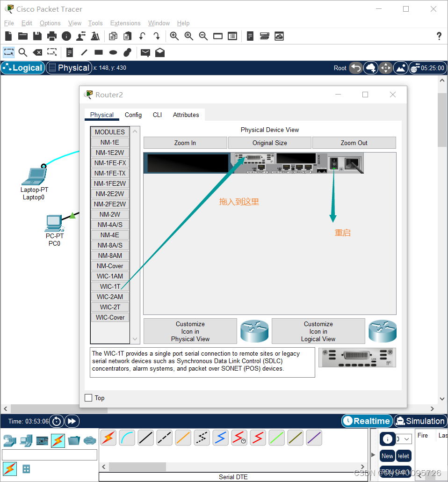Screen dimensions: 448x482
Task: Toggle the router power switch
Action: [x=334, y=163]
